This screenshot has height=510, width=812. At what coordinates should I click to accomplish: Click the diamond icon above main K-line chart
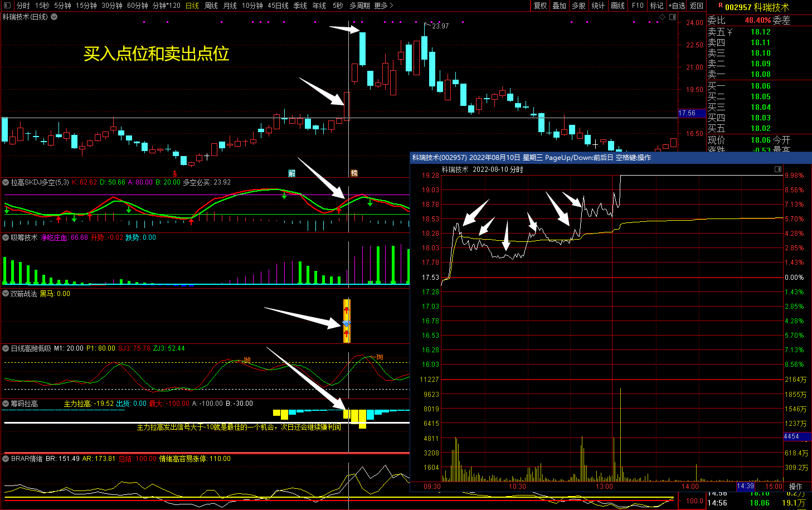click(663, 17)
